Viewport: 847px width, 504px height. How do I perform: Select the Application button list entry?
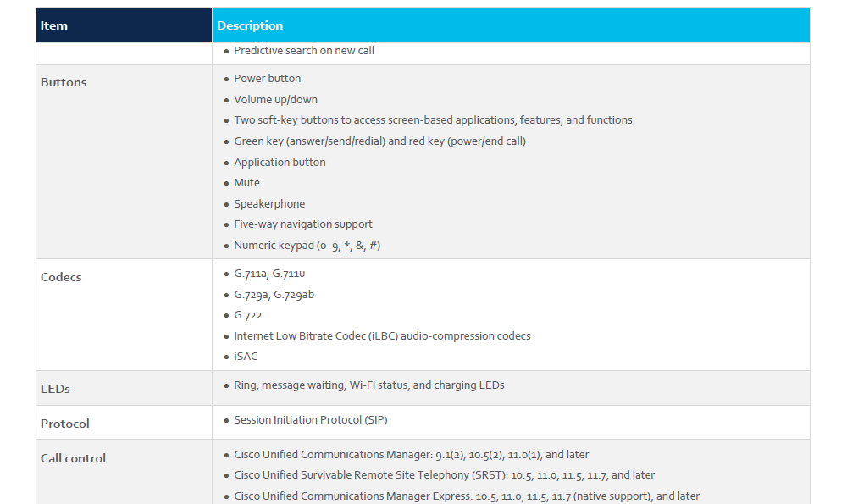(x=280, y=163)
